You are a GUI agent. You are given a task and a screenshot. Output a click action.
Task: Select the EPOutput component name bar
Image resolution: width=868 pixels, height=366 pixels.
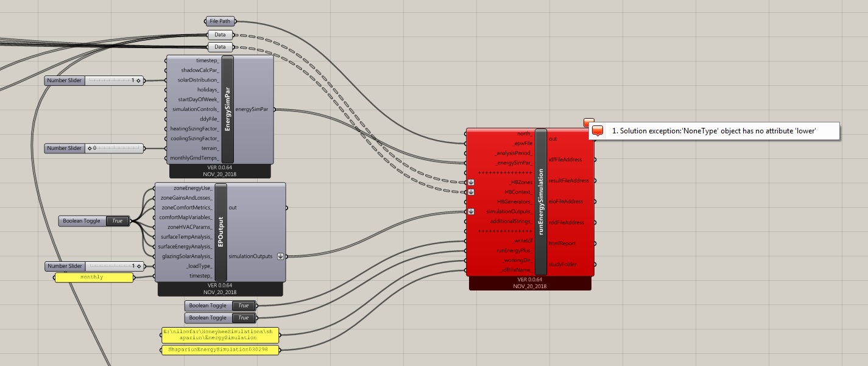tap(221, 232)
